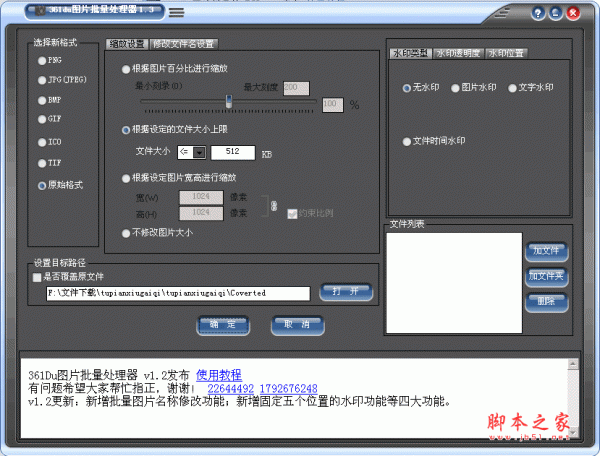Click the scale percentage slider handle
The height and width of the screenshot is (456, 600).
(228, 101)
